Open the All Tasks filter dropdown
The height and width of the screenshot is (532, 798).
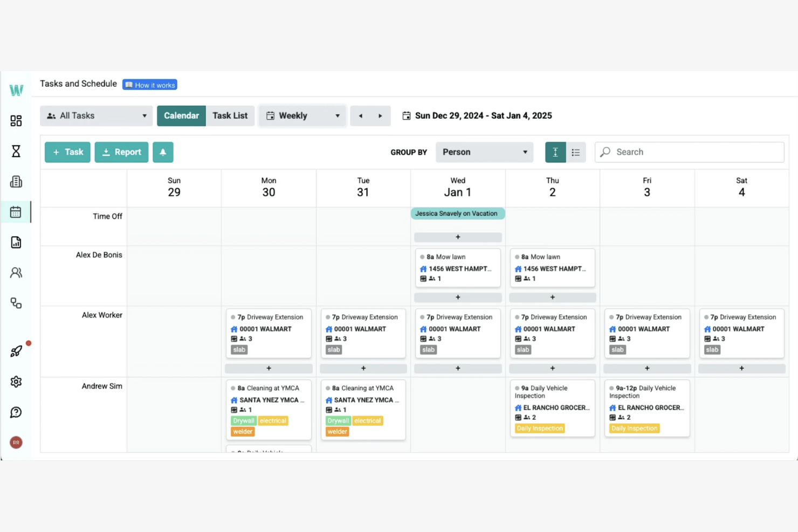coord(96,115)
